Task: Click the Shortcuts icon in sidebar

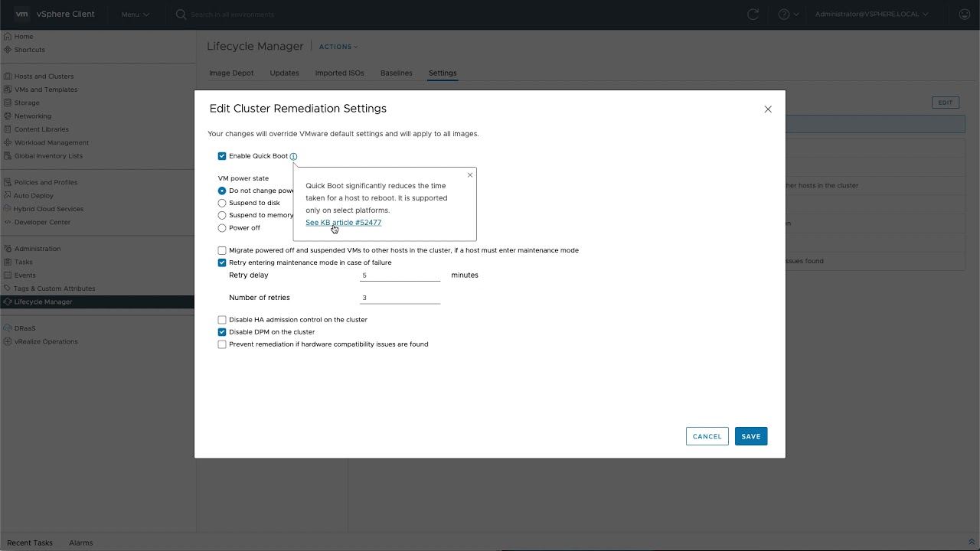Action: tap(8, 50)
